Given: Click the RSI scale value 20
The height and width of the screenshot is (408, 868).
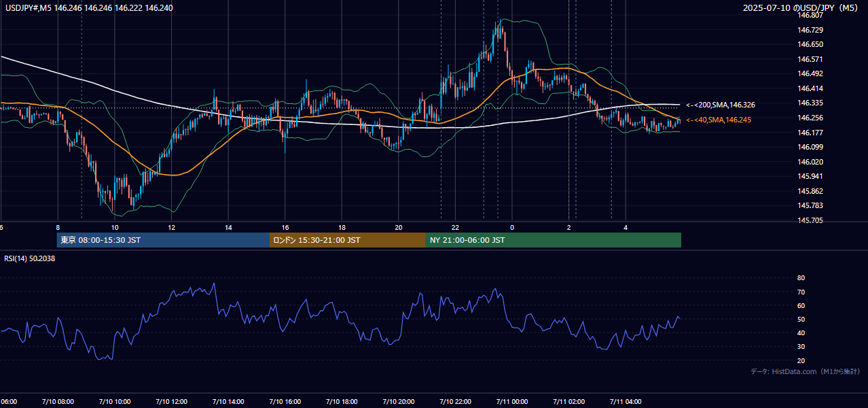Looking at the screenshot, I should point(801,360).
